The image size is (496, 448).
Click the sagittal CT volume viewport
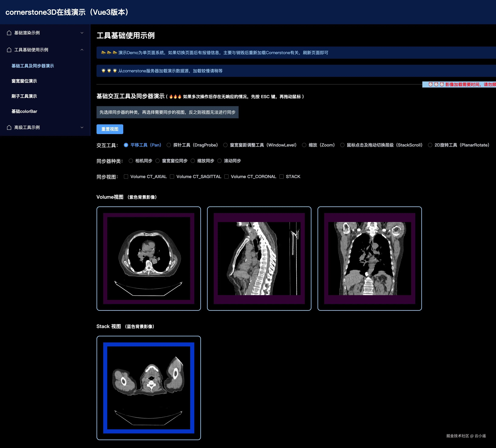[259, 258]
